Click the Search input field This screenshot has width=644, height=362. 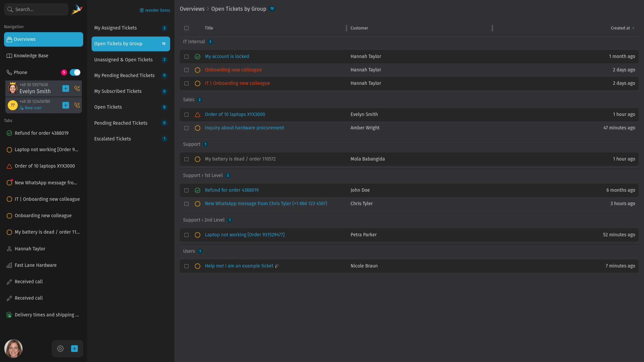click(x=36, y=9)
